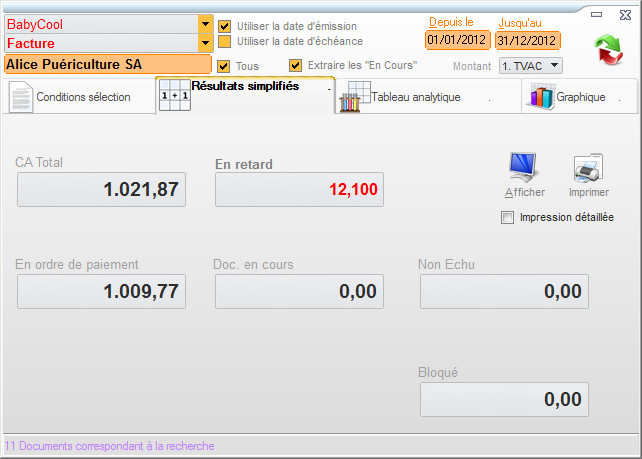642x459 pixels.
Task: Open the Facture document type dropdown
Action: coord(205,43)
